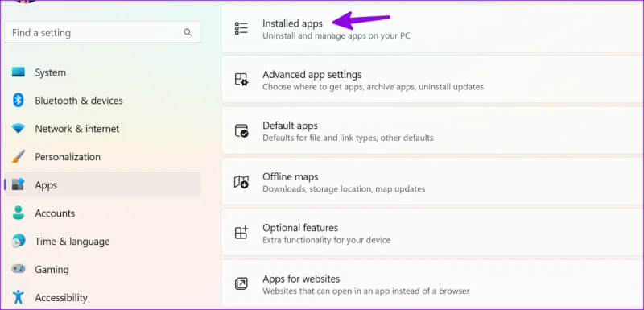Open Optional features page
The height and width of the screenshot is (310, 644).
[x=432, y=233]
